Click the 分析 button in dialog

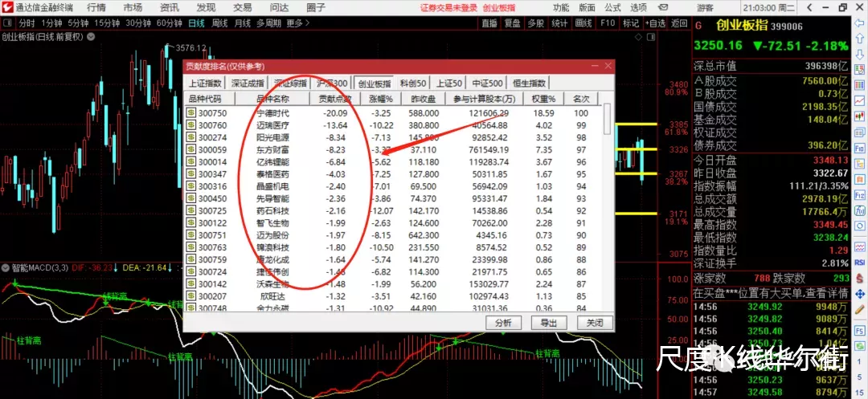503,324
